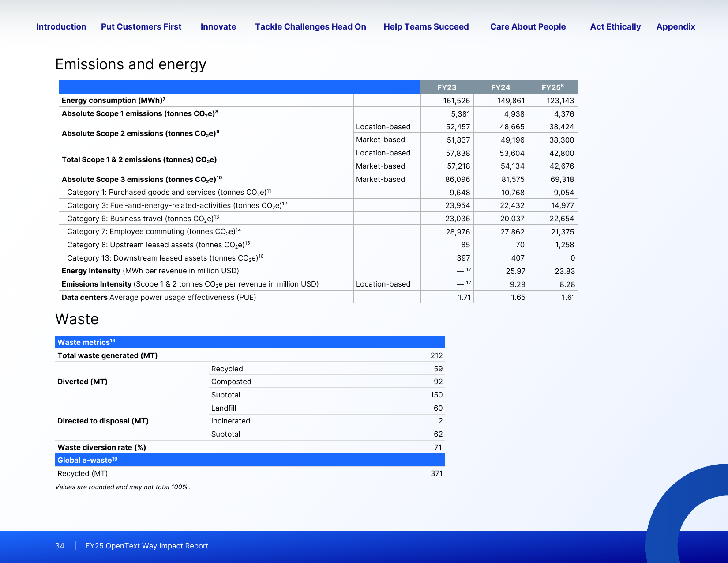
Task: Select the Landfill value 60
Action: pyautogui.click(x=438, y=408)
